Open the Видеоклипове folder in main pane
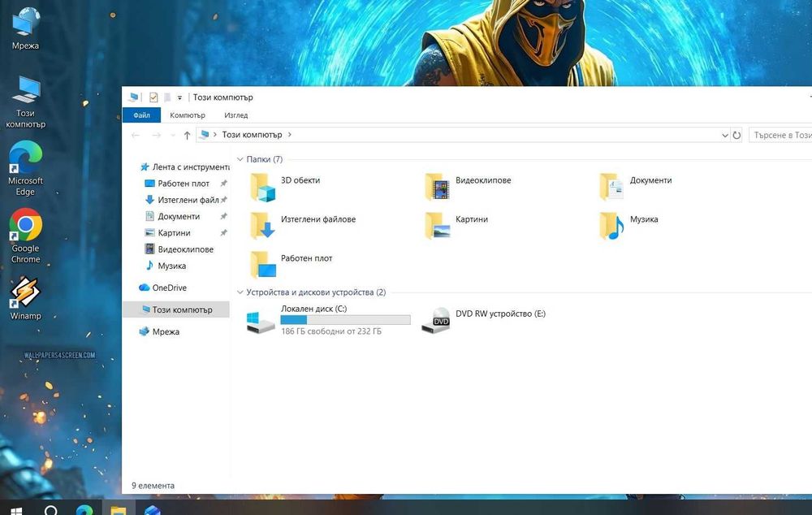 click(x=468, y=187)
